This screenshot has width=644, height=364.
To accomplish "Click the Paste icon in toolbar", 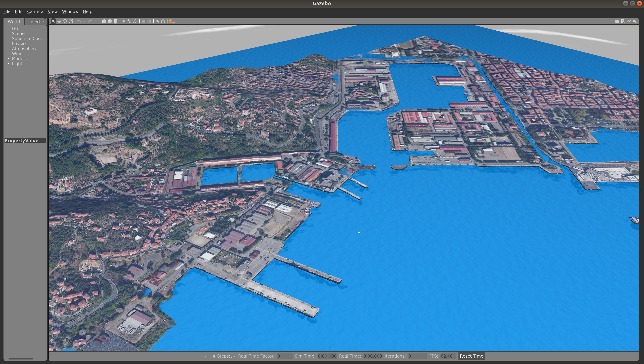I will (149, 21).
